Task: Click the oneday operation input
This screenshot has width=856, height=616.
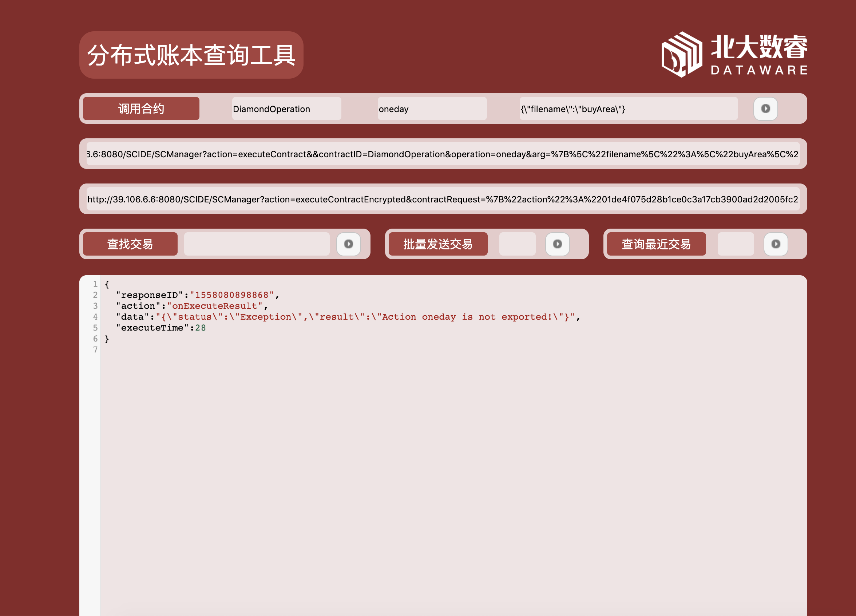Action: pyautogui.click(x=432, y=109)
